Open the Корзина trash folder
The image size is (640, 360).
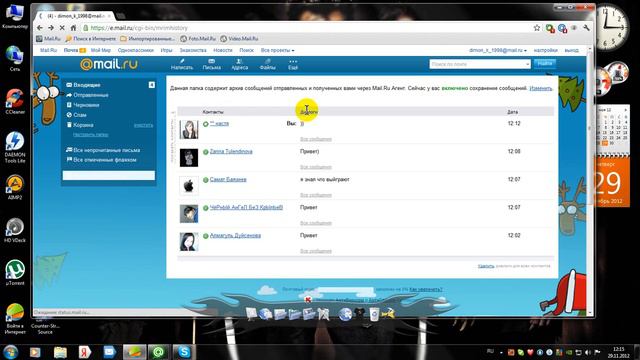click(83, 125)
